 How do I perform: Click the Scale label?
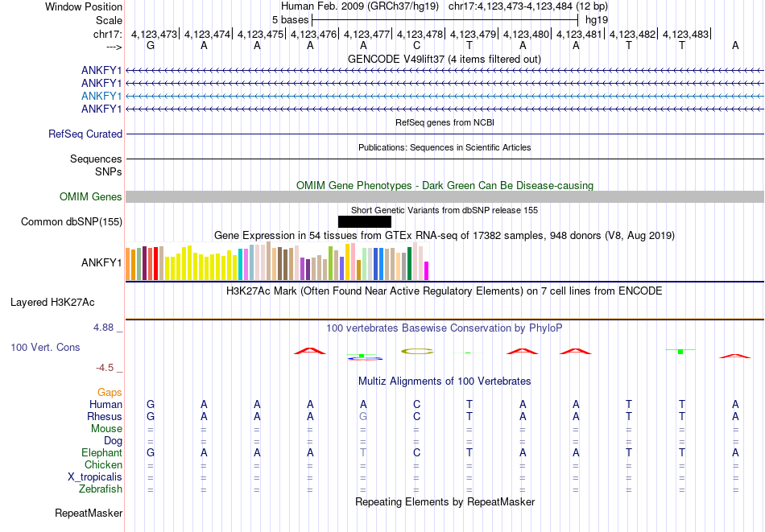(x=110, y=20)
